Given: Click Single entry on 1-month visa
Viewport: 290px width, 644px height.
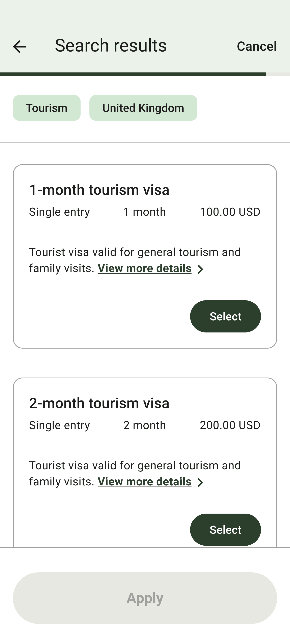Looking at the screenshot, I should (59, 212).
